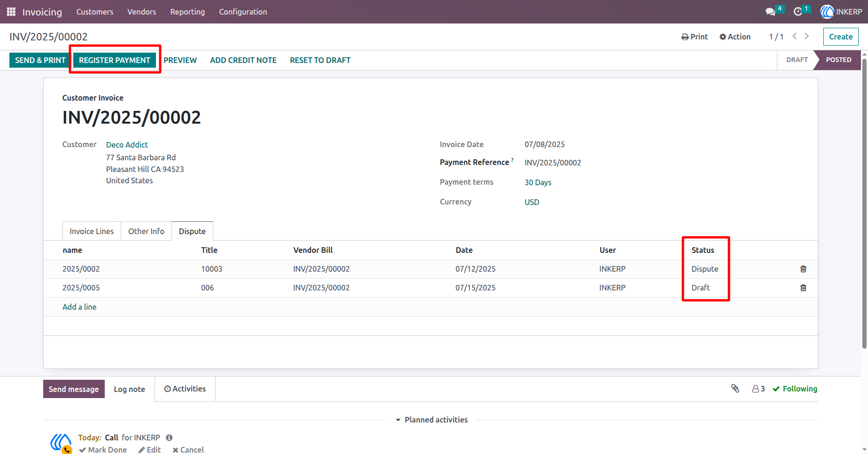Open Activities scheduler

pyautogui.click(x=185, y=389)
